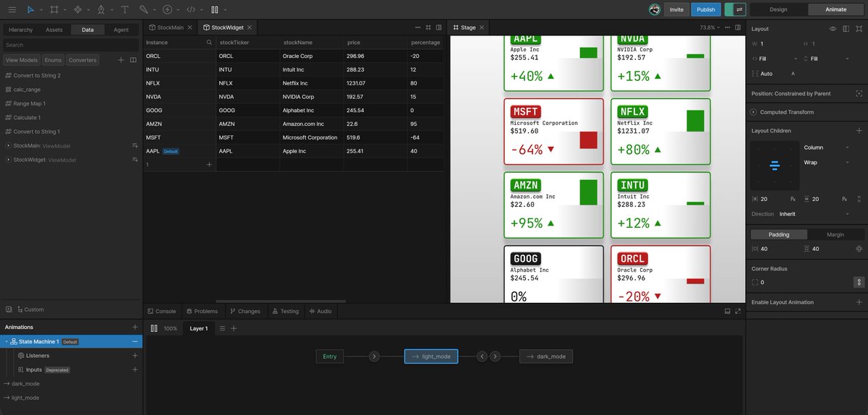
Task: Click the layout columns tool icon
Action: [x=214, y=9]
